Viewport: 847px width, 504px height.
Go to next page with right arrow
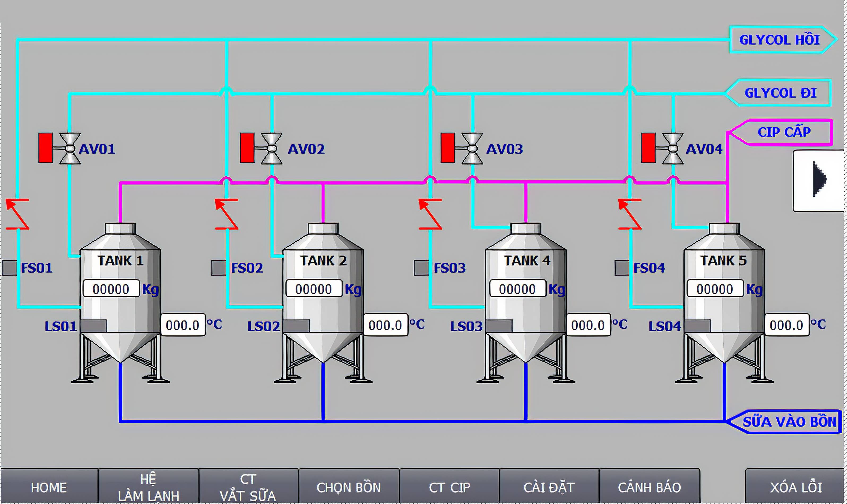(x=819, y=181)
